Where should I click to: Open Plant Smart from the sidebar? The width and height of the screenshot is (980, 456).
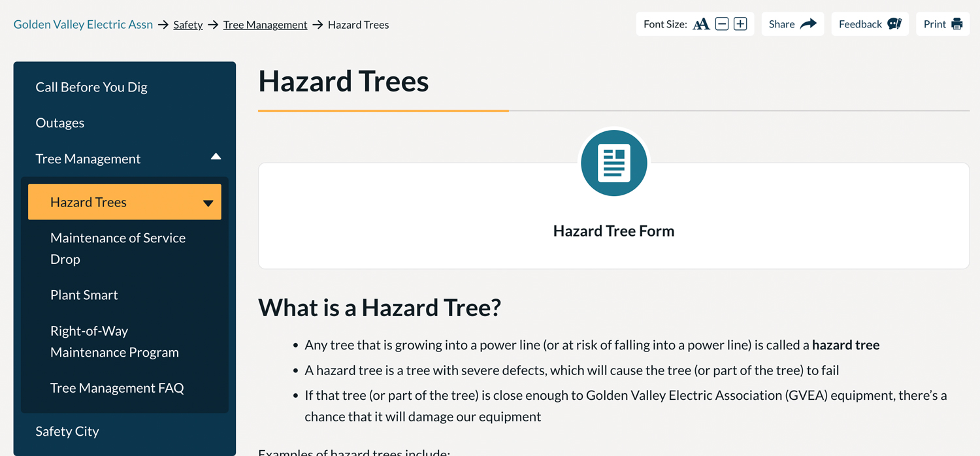[84, 295]
